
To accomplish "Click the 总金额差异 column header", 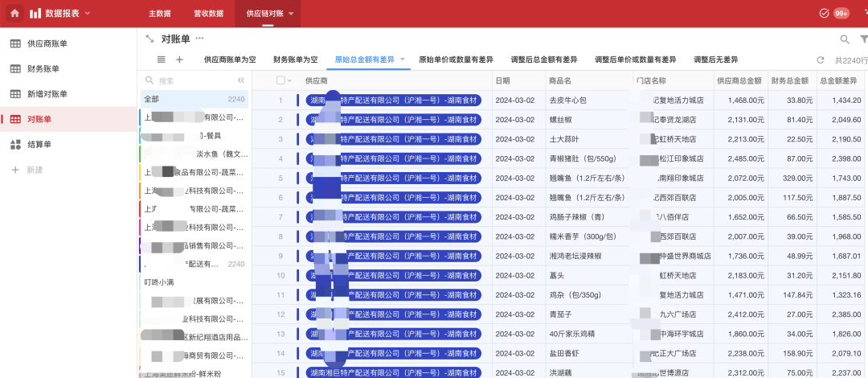I will click(838, 80).
